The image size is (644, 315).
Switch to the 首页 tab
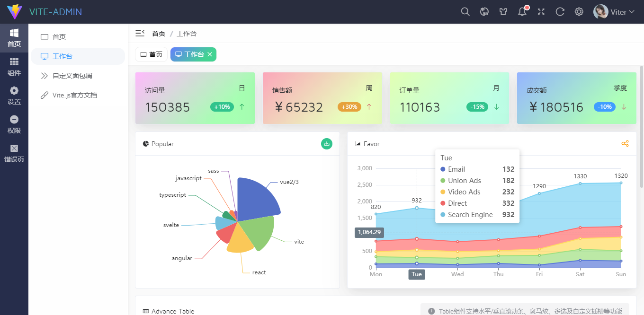tap(151, 54)
